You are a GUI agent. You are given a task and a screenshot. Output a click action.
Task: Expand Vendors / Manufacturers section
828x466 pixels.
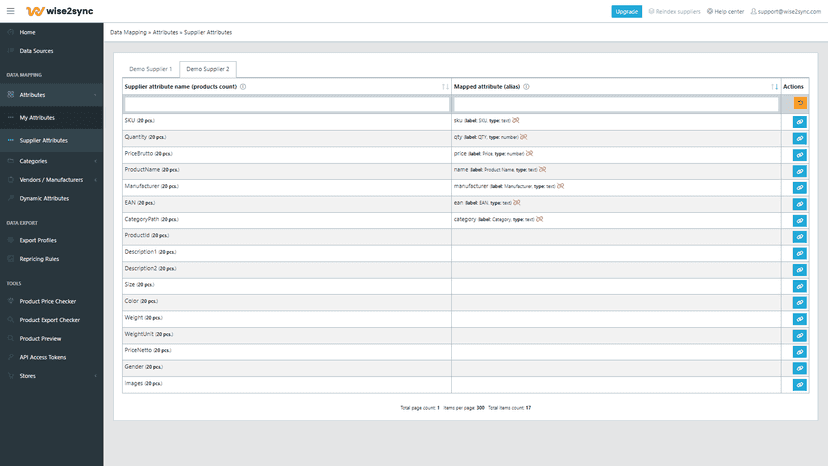point(51,180)
